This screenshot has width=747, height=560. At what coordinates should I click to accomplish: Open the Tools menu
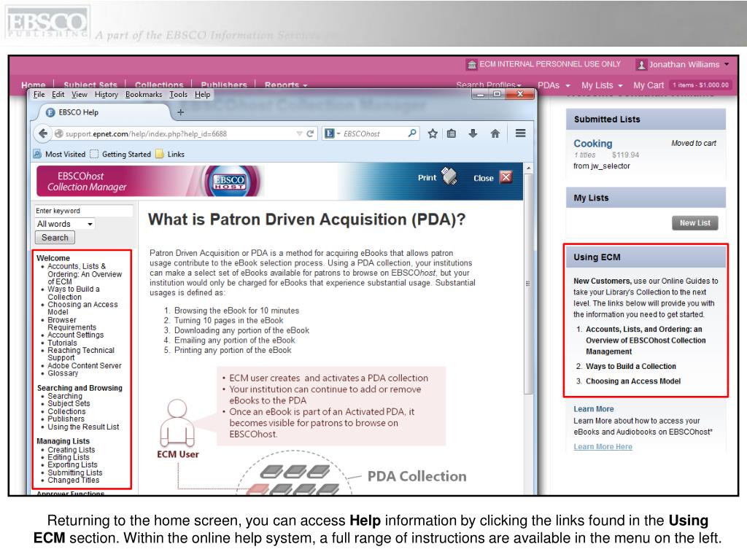[178, 95]
